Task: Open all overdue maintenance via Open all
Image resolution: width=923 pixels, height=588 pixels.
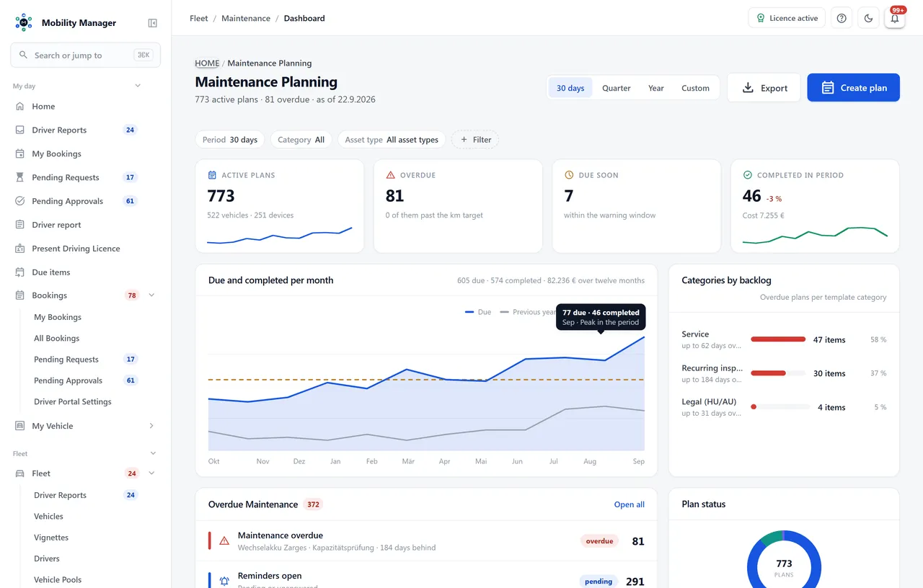Action: [630, 504]
